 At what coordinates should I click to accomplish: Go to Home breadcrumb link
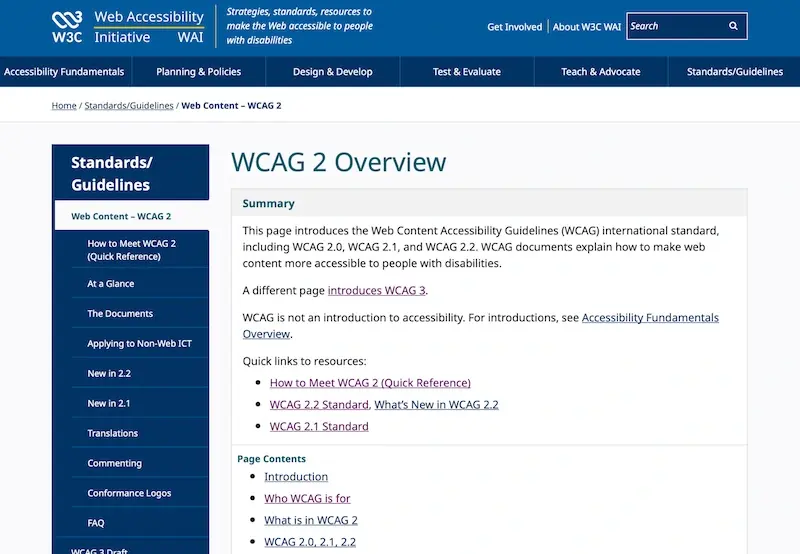64,106
